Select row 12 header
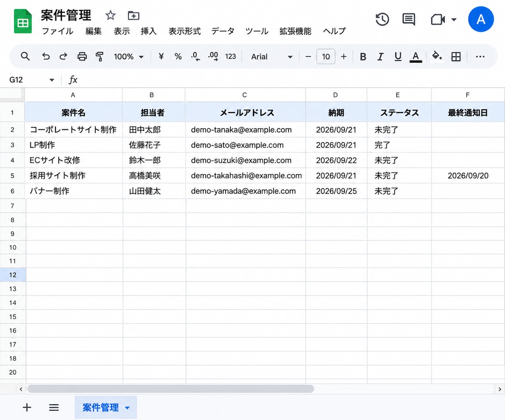Screen dimensions: 505x420 coord(13,275)
